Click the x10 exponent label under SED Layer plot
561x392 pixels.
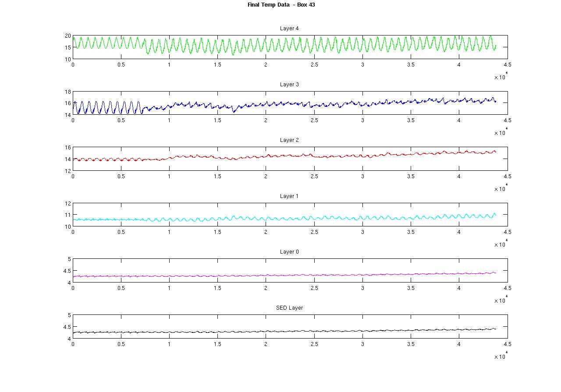click(500, 357)
